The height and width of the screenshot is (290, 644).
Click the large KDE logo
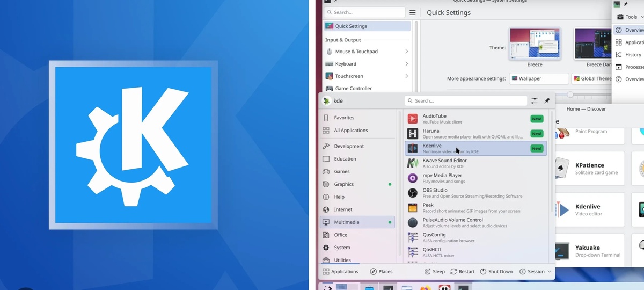134,145
